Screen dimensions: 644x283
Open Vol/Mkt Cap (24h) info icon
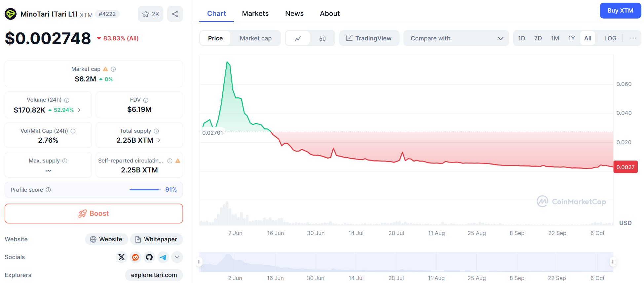pos(73,131)
